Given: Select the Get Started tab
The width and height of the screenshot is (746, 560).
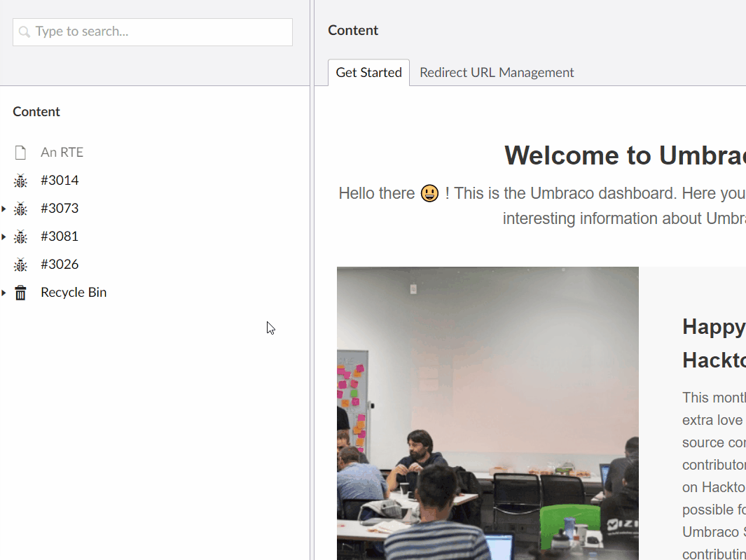Looking at the screenshot, I should coord(368,72).
